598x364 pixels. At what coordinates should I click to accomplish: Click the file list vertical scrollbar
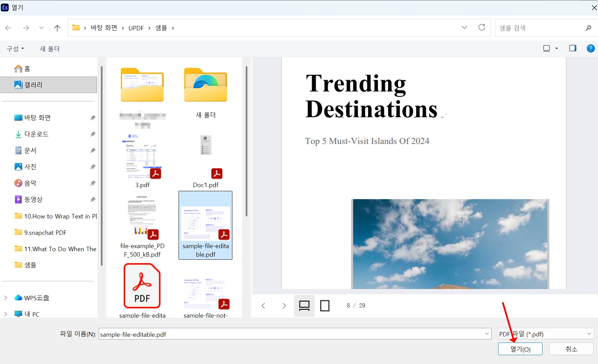click(x=246, y=141)
